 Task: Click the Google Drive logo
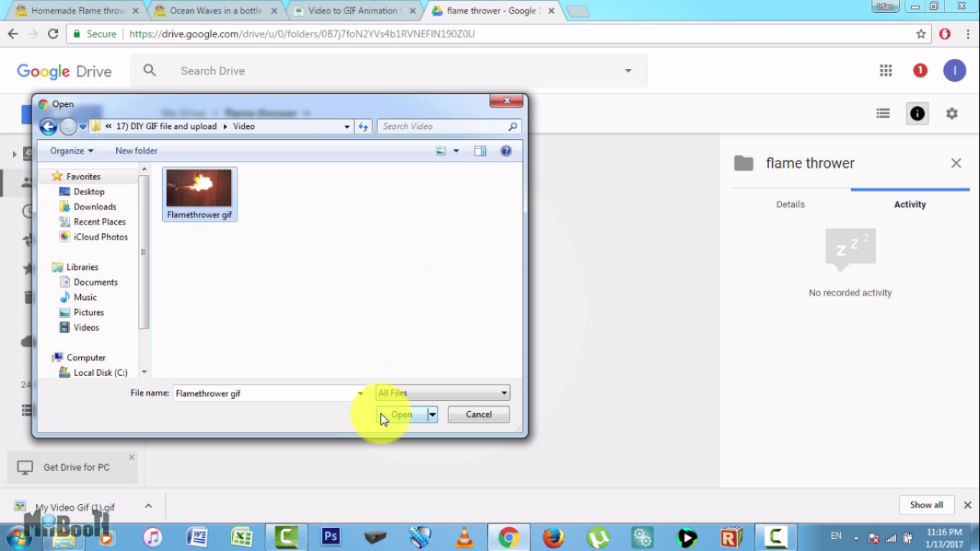coord(65,71)
